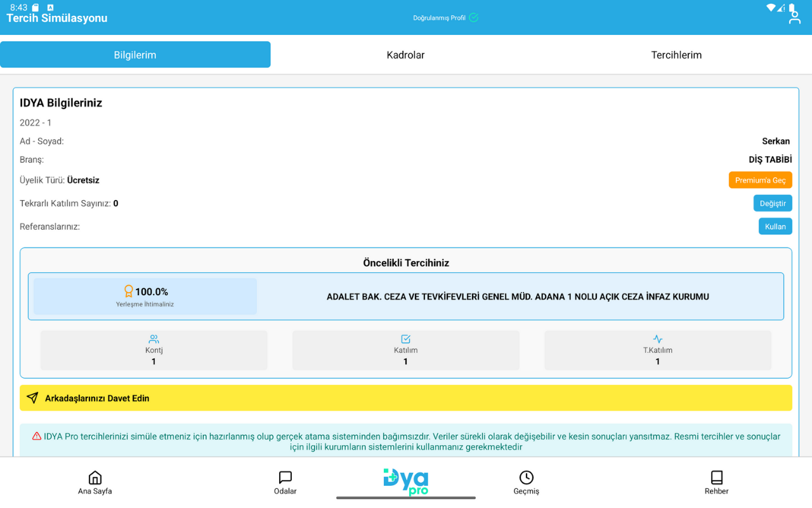Tap the Ad - Soyad label
The image size is (812, 508).
point(42,141)
